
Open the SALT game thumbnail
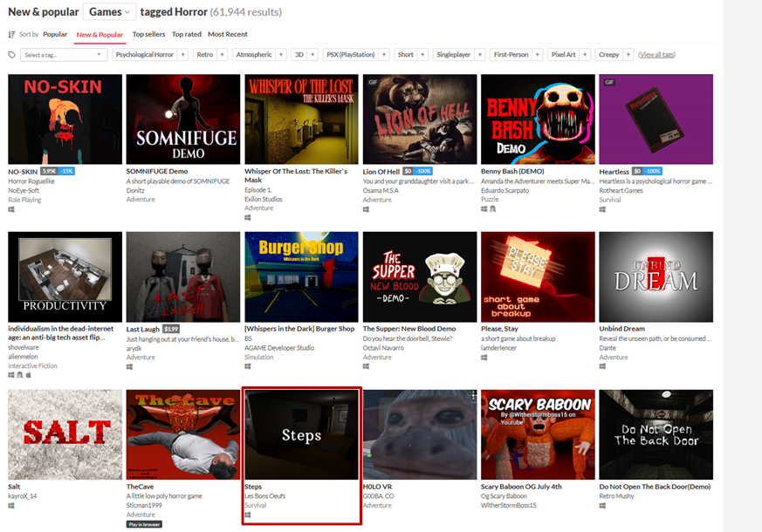pyautogui.click(x=65, y=434)
